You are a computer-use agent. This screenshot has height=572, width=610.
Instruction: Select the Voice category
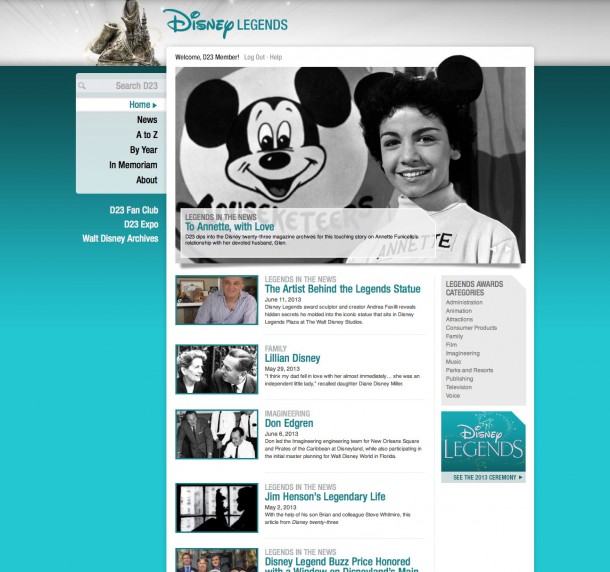coord(453,396)
